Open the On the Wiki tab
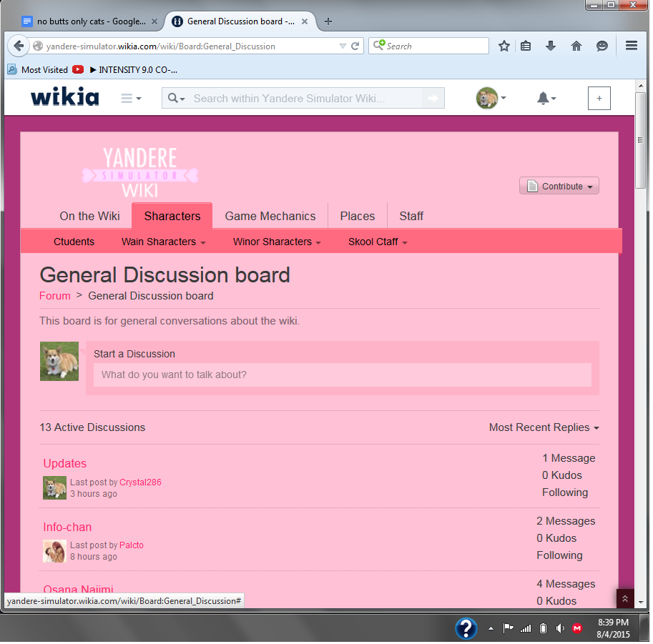Screen dimensions: 653x644 (89, 216)
